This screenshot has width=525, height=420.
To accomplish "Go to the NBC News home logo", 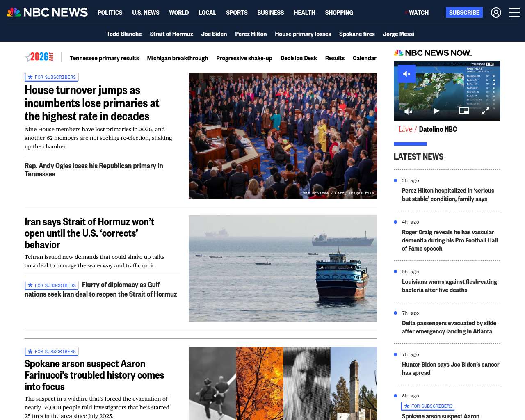I will (x=47, y=12).
